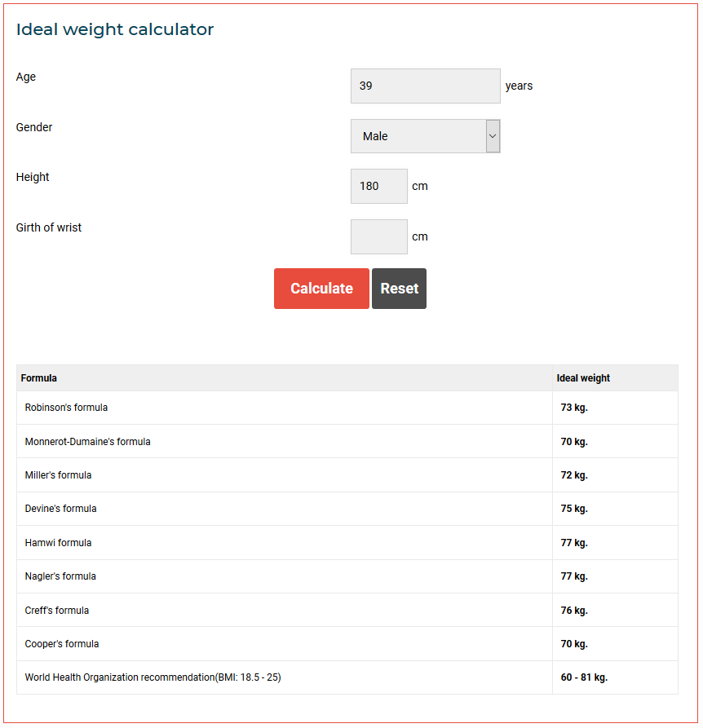Screen dimensions: 703x728
Task: Click the Formula column header
Action: [x=39, y=378]
